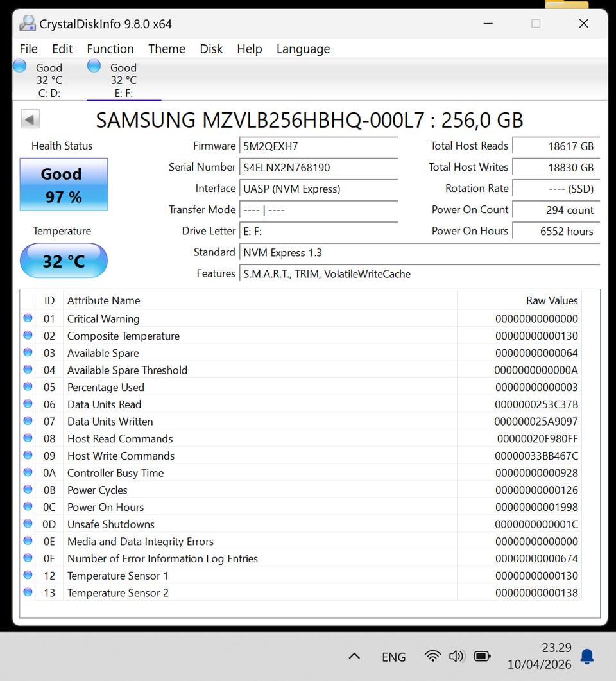Click the status dot for Power Cycles
The image size is (616, 681).
[28, 489]
